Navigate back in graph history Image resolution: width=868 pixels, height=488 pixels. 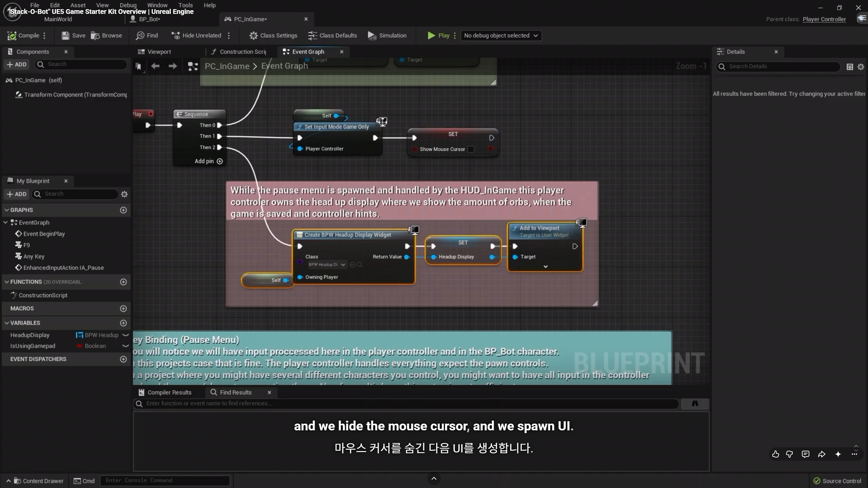click(x=155, y=66)
